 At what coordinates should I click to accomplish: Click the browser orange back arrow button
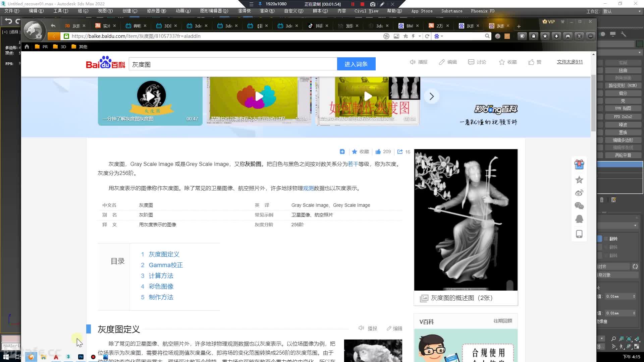coord(54,36)
